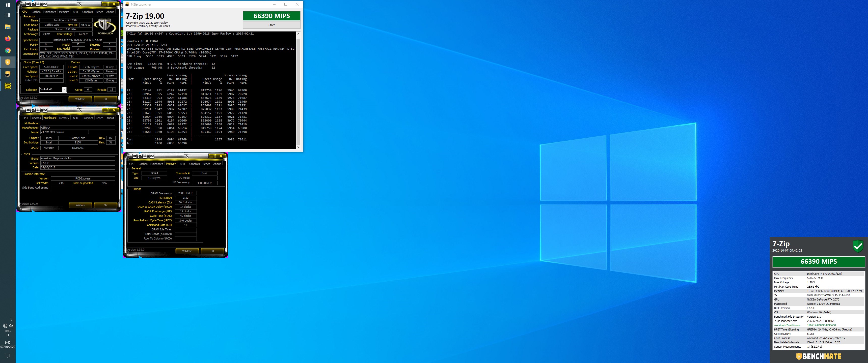Launch File Explorer from the taskbar

point(8,27)
